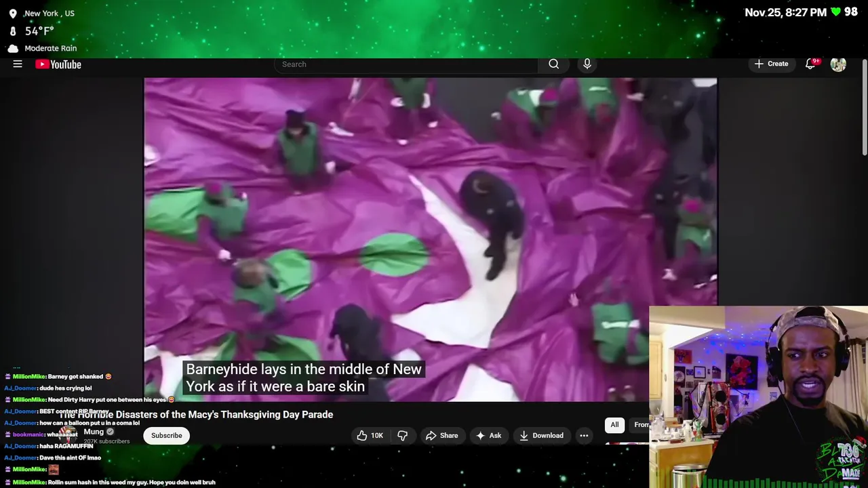Open the Create button

[772, 64]
